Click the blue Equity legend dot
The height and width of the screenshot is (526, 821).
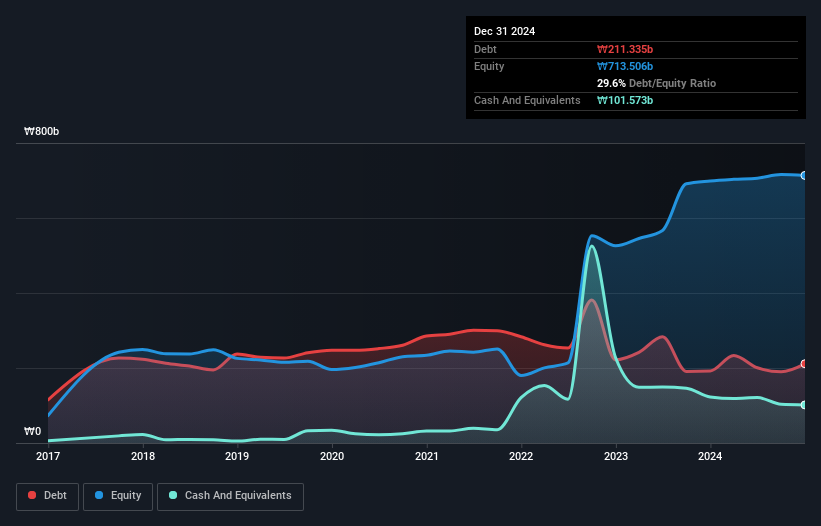coord(99,495)
